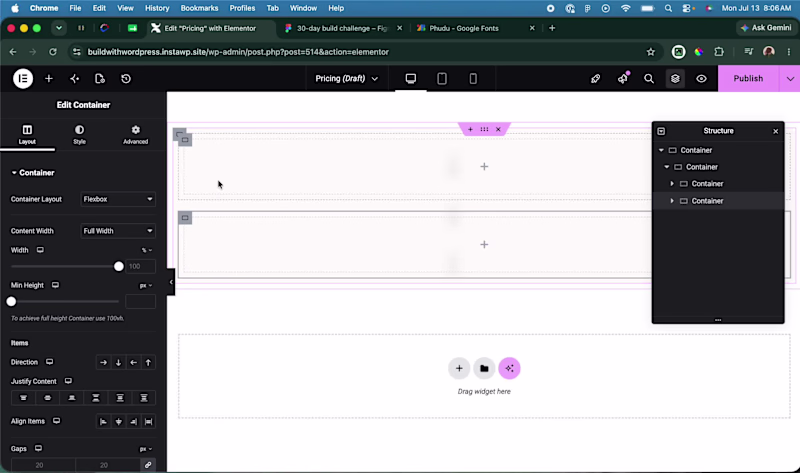Switch to tablet responsive view
The image size is (800, 473).
(x=442, y=79)
